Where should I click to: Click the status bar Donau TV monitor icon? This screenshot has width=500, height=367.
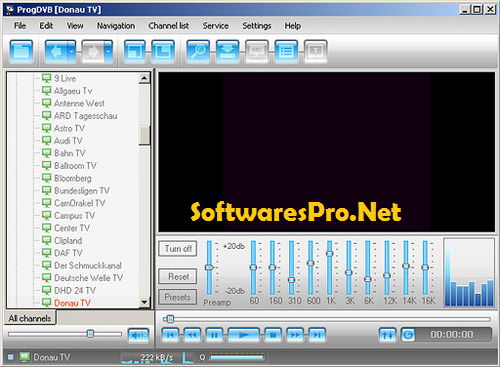(24, 357)
